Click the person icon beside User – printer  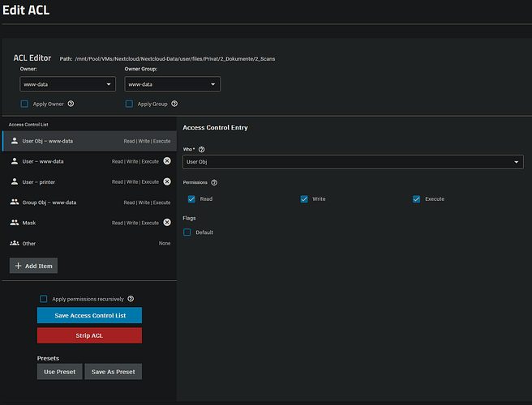coord(15,181)
